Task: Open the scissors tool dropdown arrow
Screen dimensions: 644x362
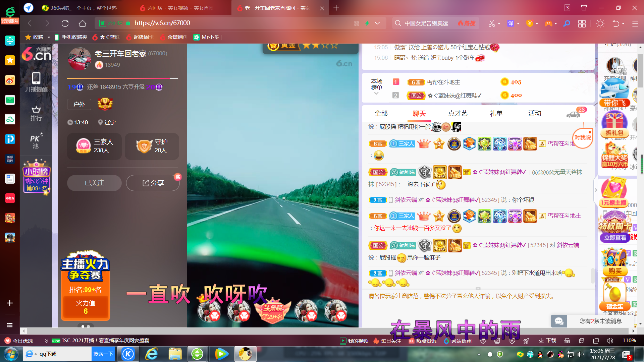Action: 499,24
